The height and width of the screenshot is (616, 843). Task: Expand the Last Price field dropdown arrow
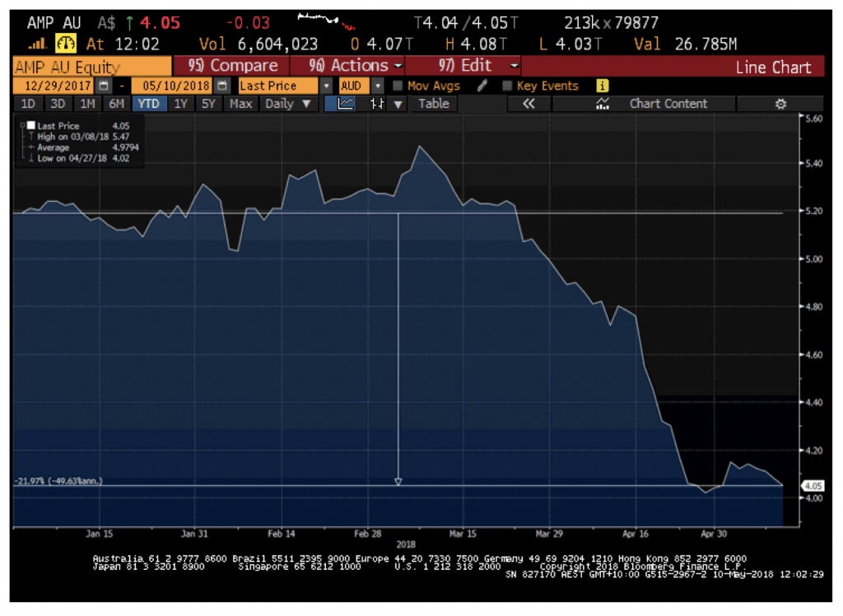pyautogui.click(x=326, y=86)
